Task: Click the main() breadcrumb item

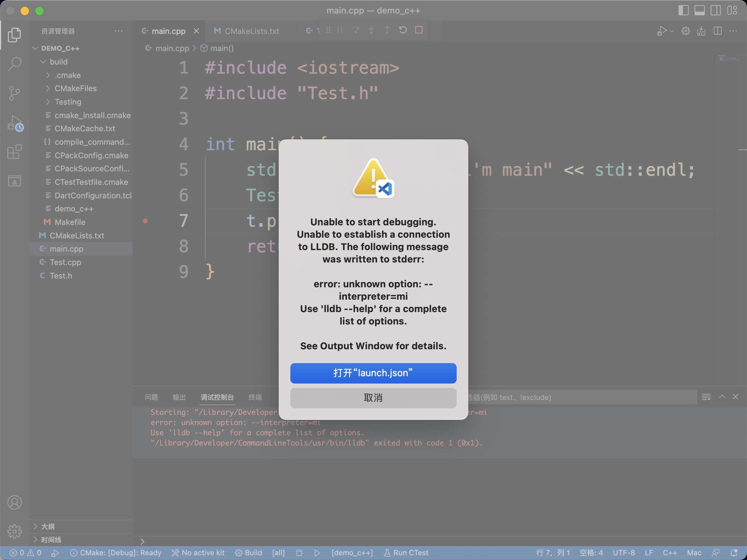Action: pos(217,48)
